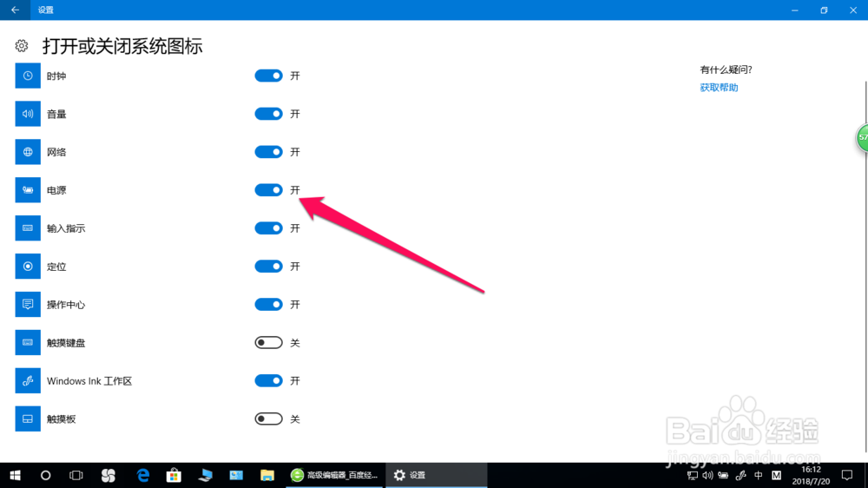Click the keyboard icon for 输入指示
868x488 pixels.
point(28,228)
